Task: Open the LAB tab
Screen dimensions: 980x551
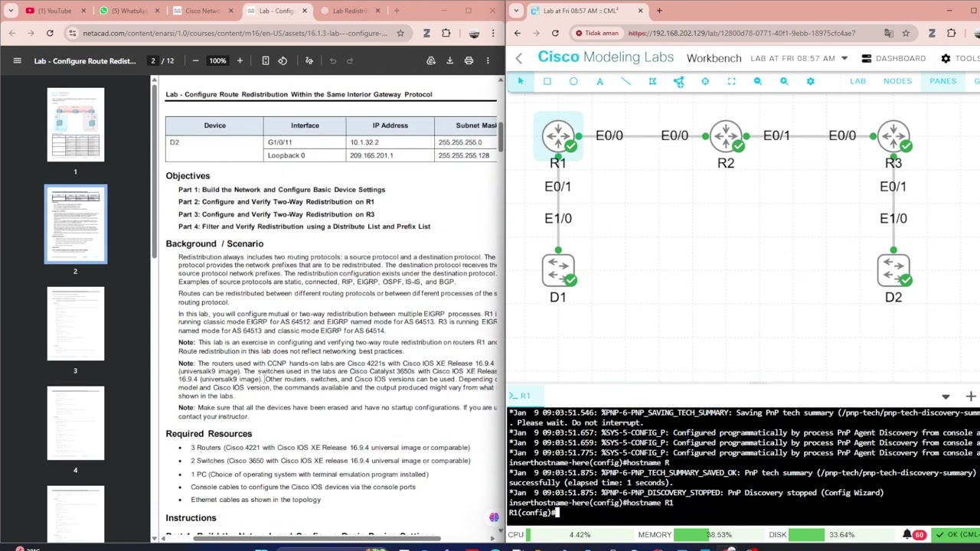Action: click(857, 81)
